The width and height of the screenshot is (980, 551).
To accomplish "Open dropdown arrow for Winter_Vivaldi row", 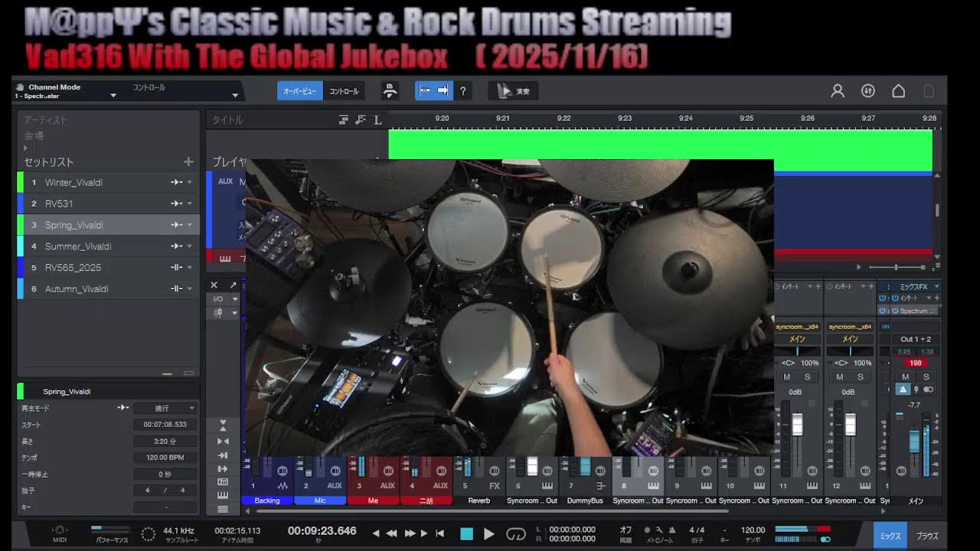I will coord(190,182).
